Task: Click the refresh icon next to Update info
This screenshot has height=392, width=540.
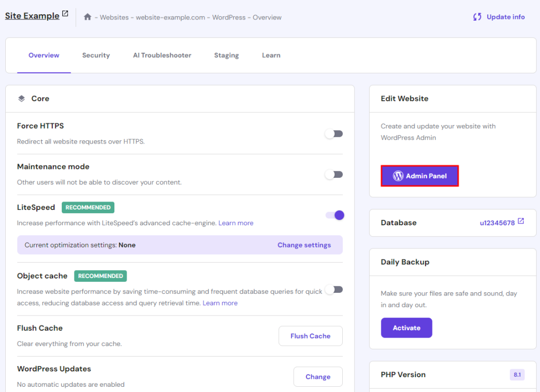Action: pyautogui.click(x=477, y=17)
